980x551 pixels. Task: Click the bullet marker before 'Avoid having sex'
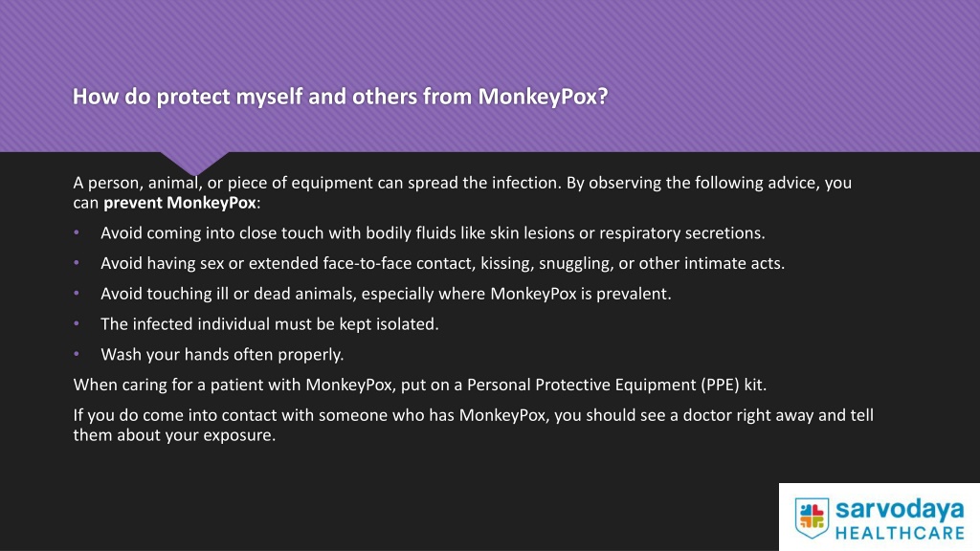(77, 263)
